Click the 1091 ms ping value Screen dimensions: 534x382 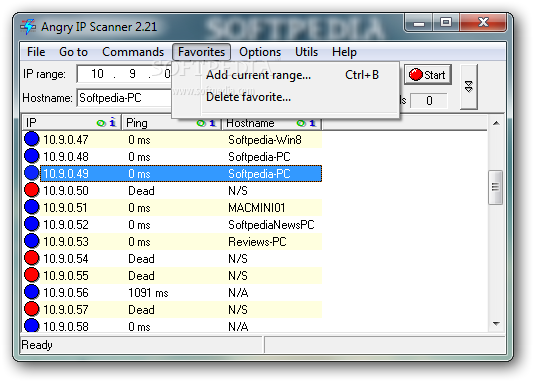tap(148, 293)
